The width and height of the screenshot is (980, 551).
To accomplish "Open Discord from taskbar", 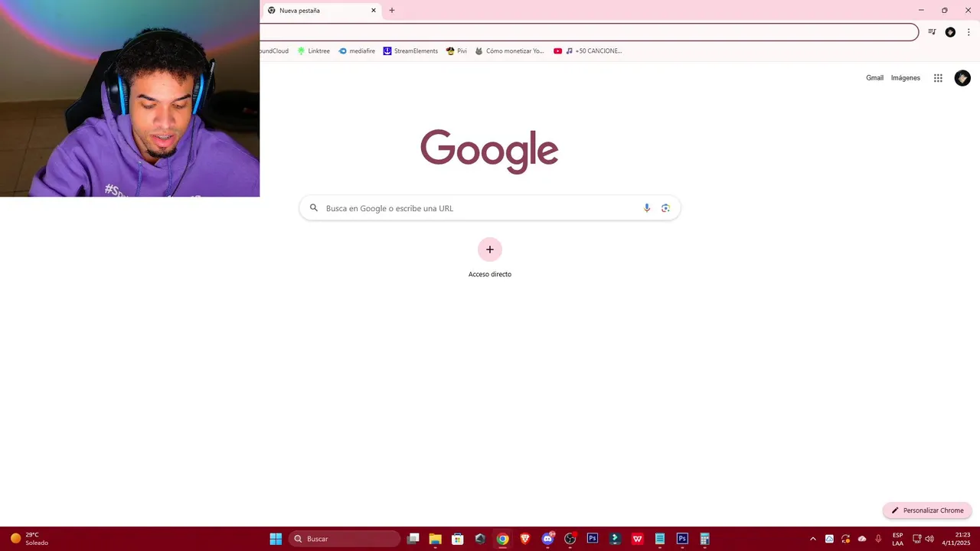I will tap(547, 539).
